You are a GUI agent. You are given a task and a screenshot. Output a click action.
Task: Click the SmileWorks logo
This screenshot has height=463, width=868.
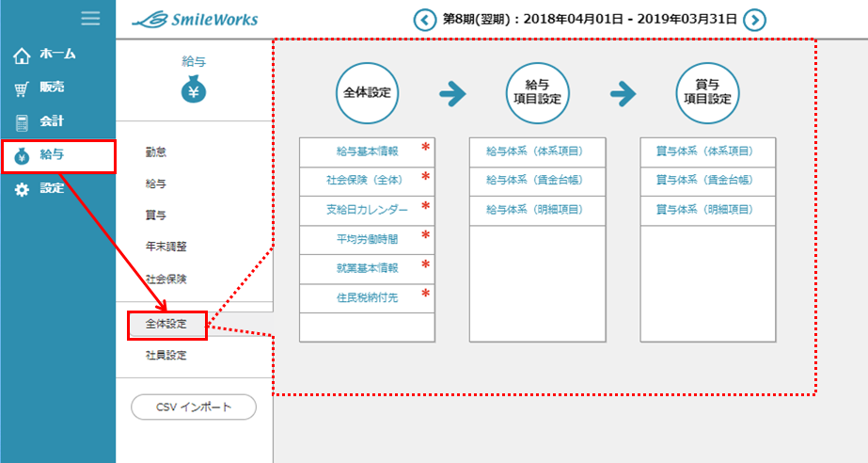[x=195, y=20]
